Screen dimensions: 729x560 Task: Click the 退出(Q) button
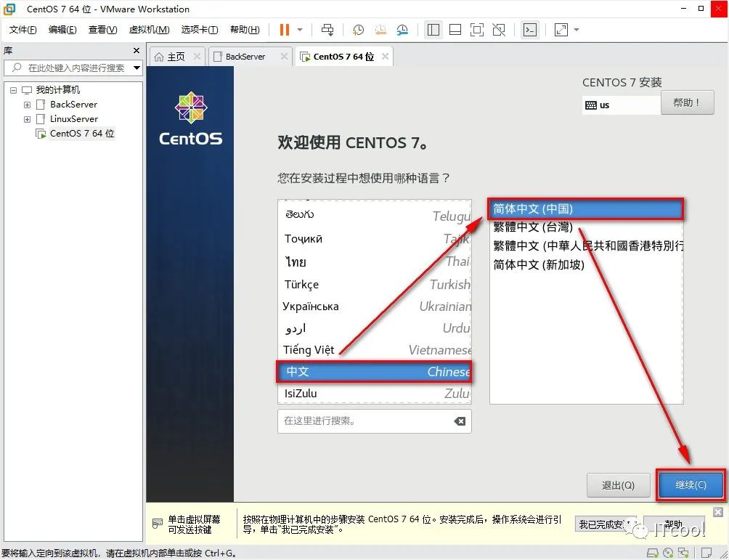coord(618,486)
